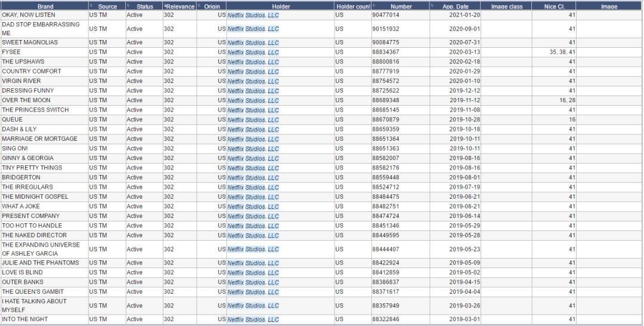Click trademark number 88689348
The width and height of the screenshot is (644, 326).
coord(385,100)
